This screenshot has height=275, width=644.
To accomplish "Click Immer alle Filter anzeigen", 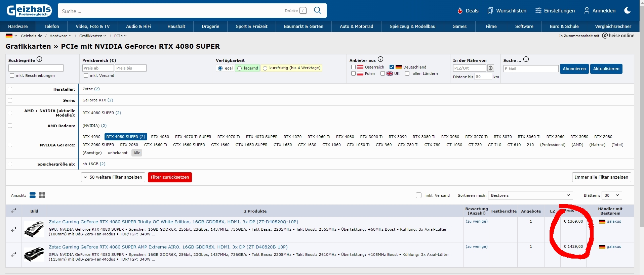I will (601, 177).
